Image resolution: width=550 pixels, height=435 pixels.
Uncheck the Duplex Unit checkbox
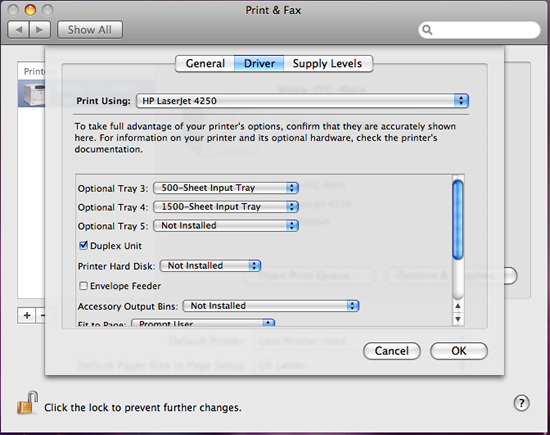click(83, 245)
